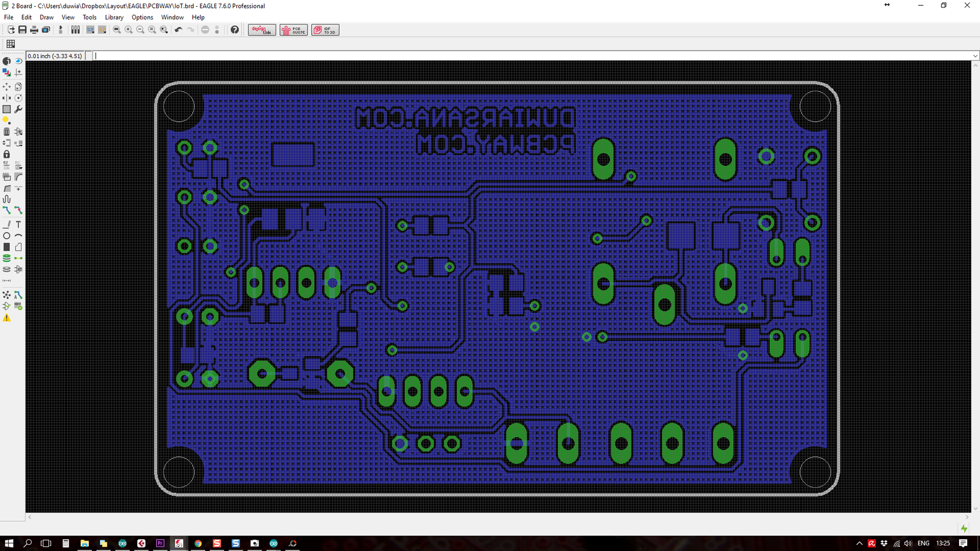The image size is (980, 551).
Task: Click the Zoom out magnifier
Action: [140, 30]
